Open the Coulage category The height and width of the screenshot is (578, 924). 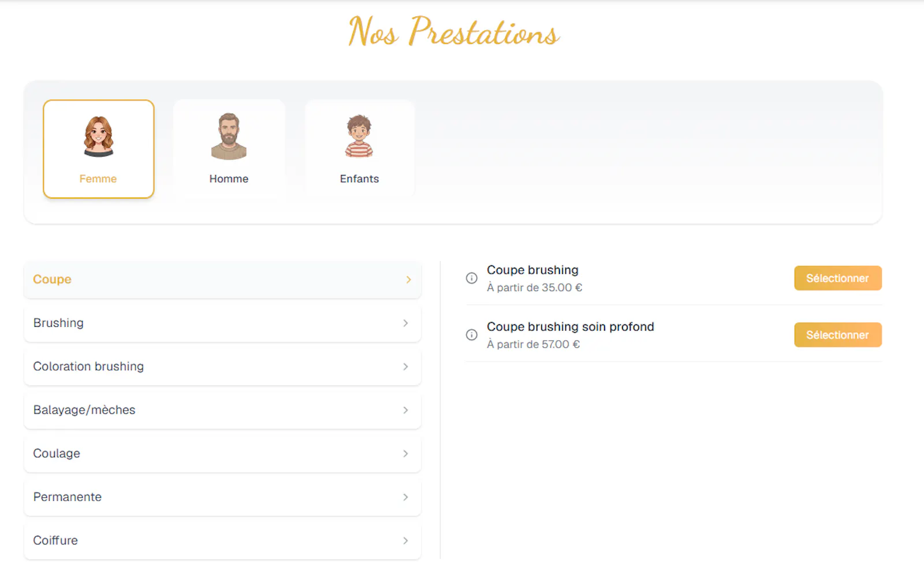click(x=222, y=453)
